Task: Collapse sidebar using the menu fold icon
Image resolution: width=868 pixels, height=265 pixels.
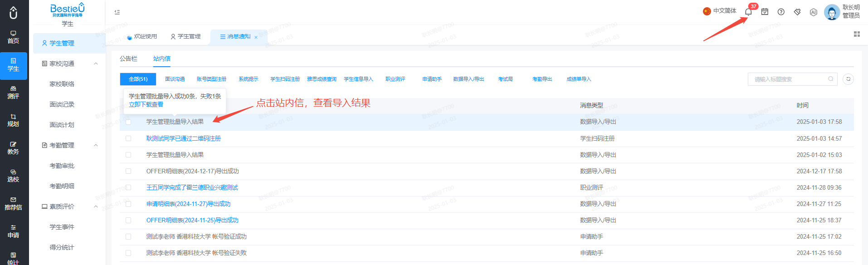Action: (117, 12)
